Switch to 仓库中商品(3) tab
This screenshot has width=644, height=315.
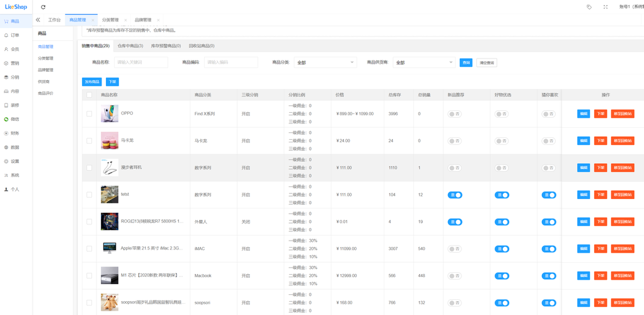pyautogui.click(x=130, y=46)
